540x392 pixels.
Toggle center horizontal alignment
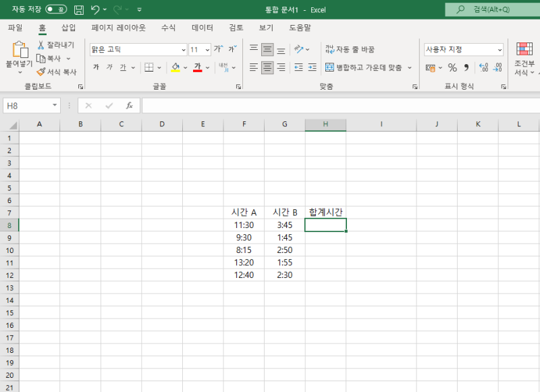(x=267, y=67)
